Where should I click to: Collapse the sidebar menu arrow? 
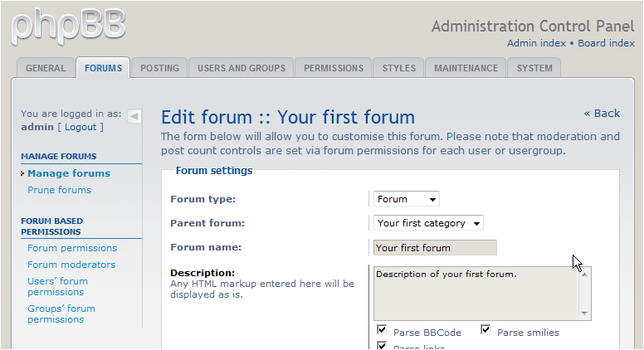pos(134,116)
